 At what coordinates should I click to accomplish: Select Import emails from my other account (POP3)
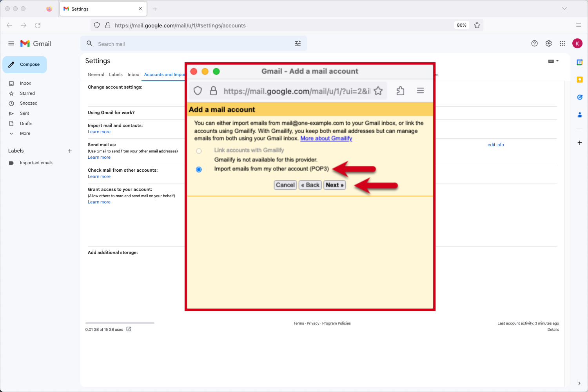click(x=199, y=169)
